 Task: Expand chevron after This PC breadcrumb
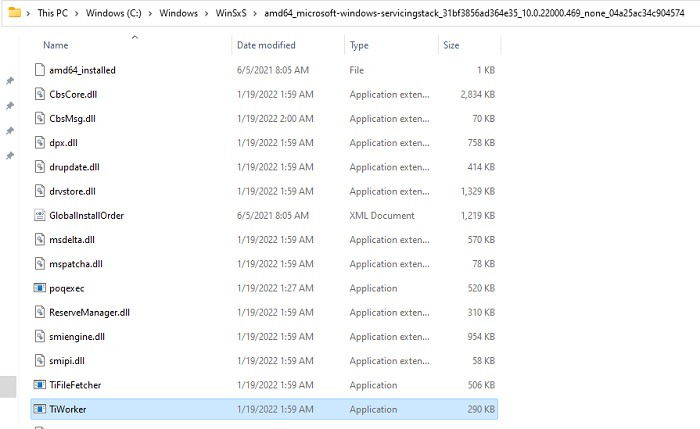[77, 13]
